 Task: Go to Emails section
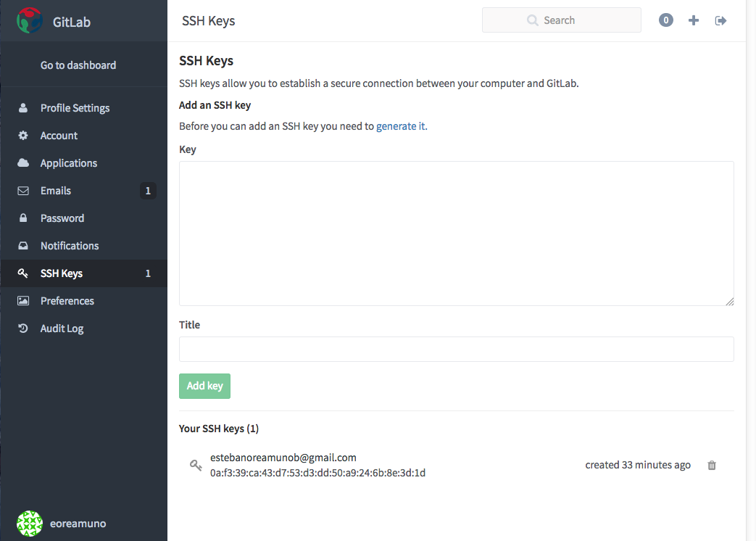(x=56, y=191)
